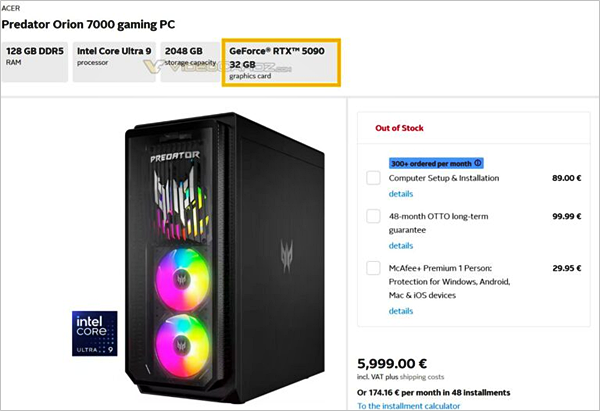Click the 300+ ordered per month badge
The image size is (600, 411).
[x=430, y=163]
